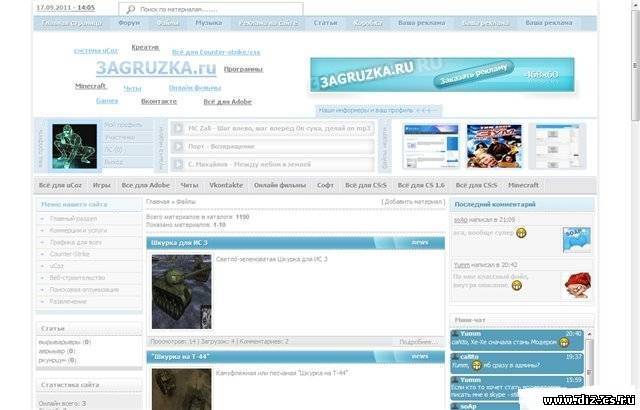
Task: Open the Форум tab in top navigation
Action: [128, 21]
